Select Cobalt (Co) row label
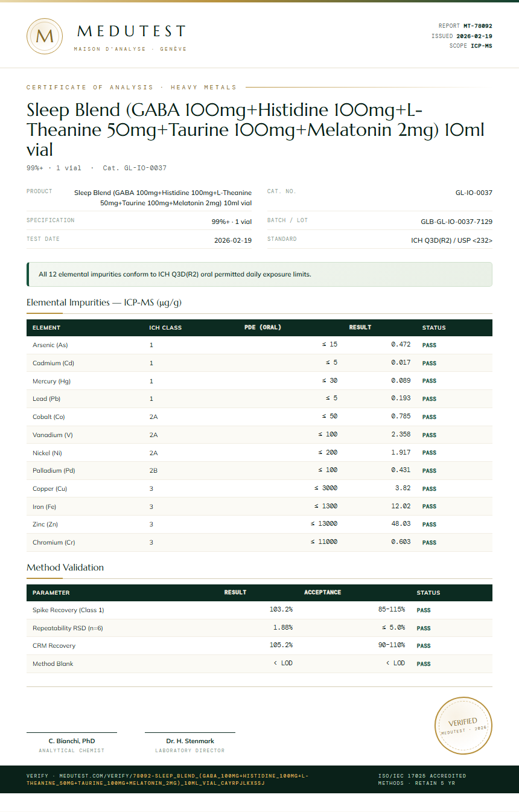The width and height of the screenshot is (519, 812). point(49,417)
